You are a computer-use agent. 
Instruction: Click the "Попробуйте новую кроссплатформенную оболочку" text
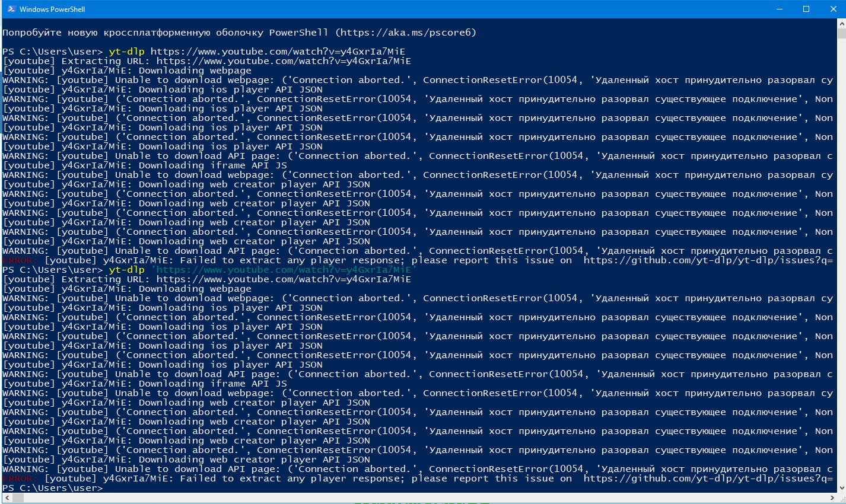coord(133,33)
